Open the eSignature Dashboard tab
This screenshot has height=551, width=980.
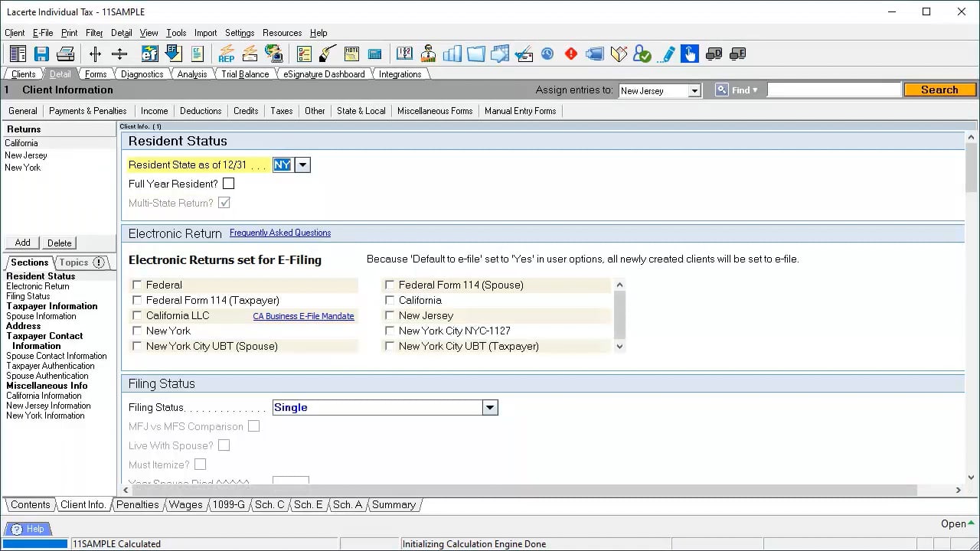coord(324,74)
